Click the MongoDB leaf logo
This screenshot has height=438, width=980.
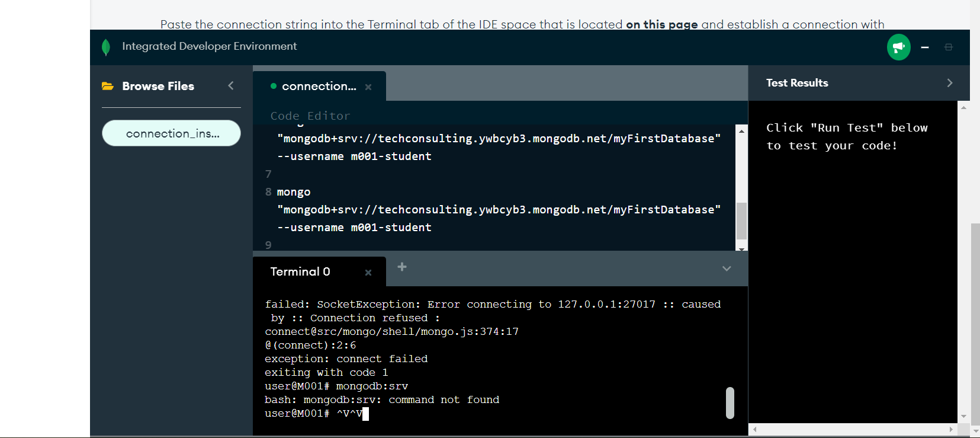(x=106, y=47)
